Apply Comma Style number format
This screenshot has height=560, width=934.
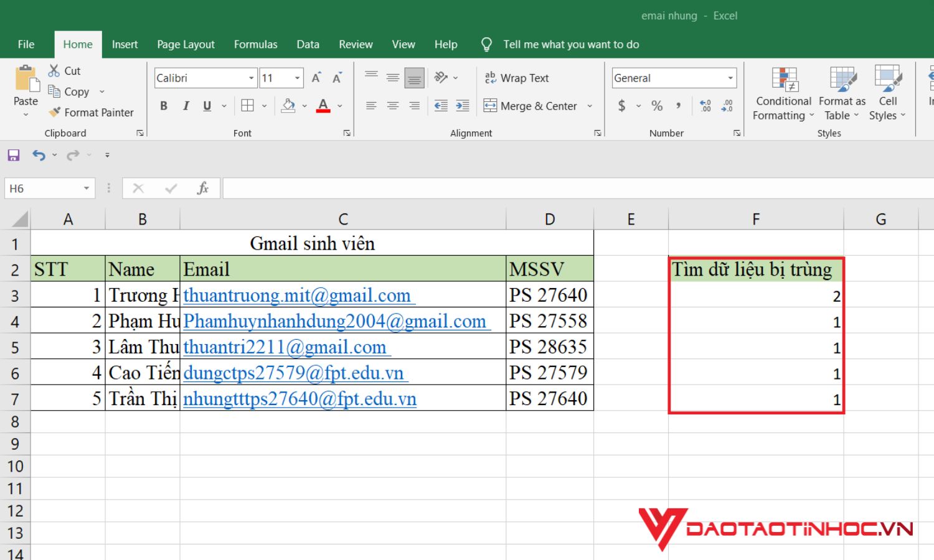coord(678,106)
